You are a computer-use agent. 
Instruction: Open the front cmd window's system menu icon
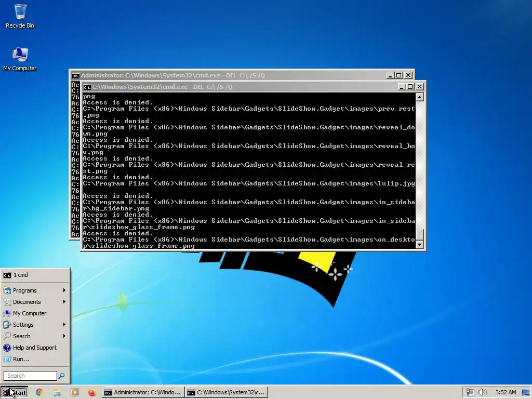(87, 87)
